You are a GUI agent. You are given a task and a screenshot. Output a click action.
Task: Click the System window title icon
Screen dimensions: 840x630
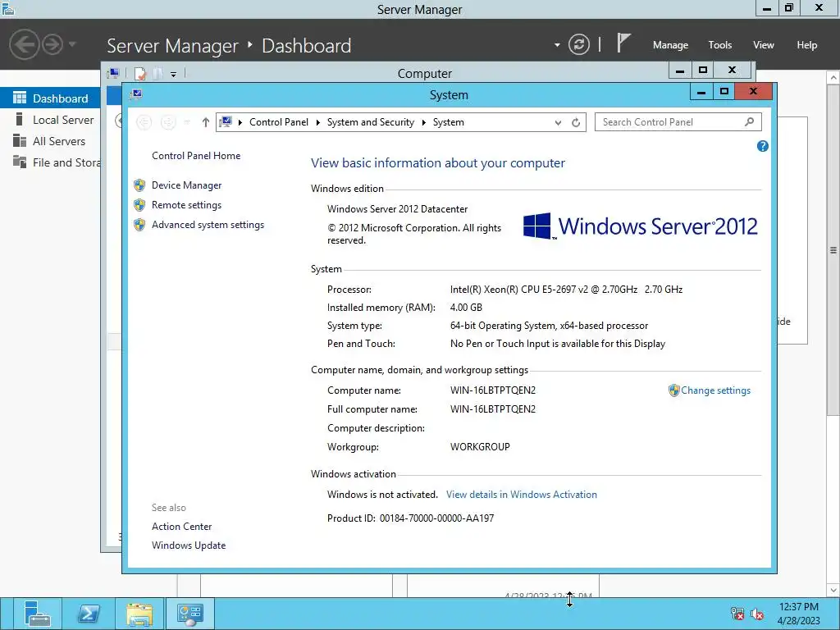coord(136,94)
